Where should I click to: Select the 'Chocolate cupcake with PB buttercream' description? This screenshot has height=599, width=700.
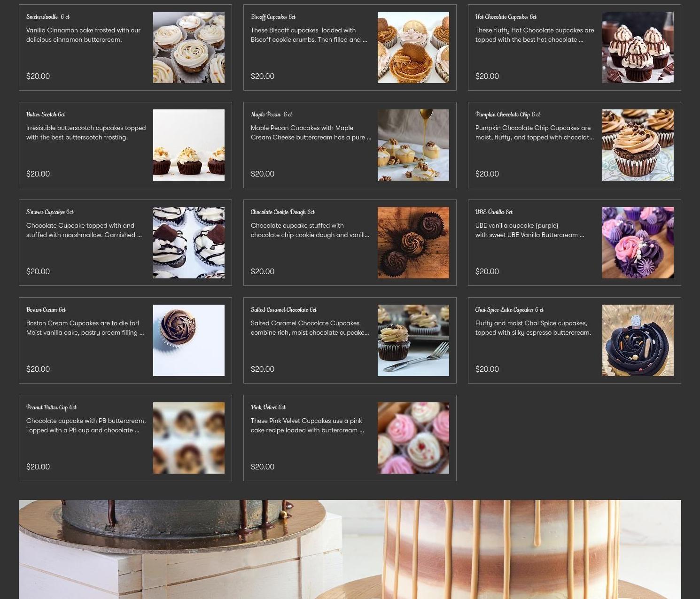pos(86,425)
